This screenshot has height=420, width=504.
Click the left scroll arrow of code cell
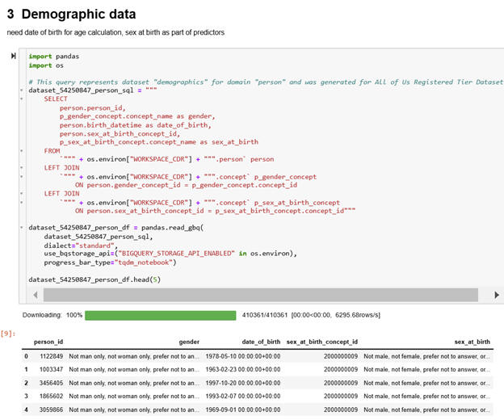[x=36, y=295]
